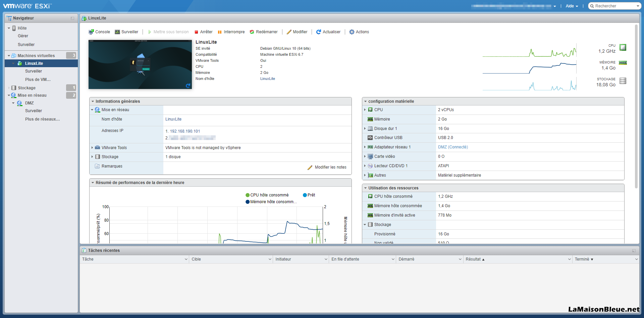Viewport: 644px width, 318px height.
Task: Click the Mise en réseau globe icon in navigator
Action: 13,95
